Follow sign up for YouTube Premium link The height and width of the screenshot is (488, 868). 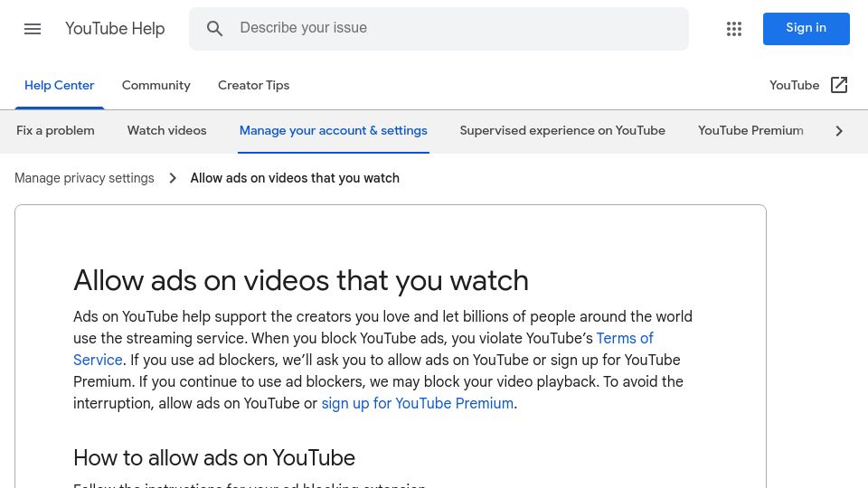point(418,403)
